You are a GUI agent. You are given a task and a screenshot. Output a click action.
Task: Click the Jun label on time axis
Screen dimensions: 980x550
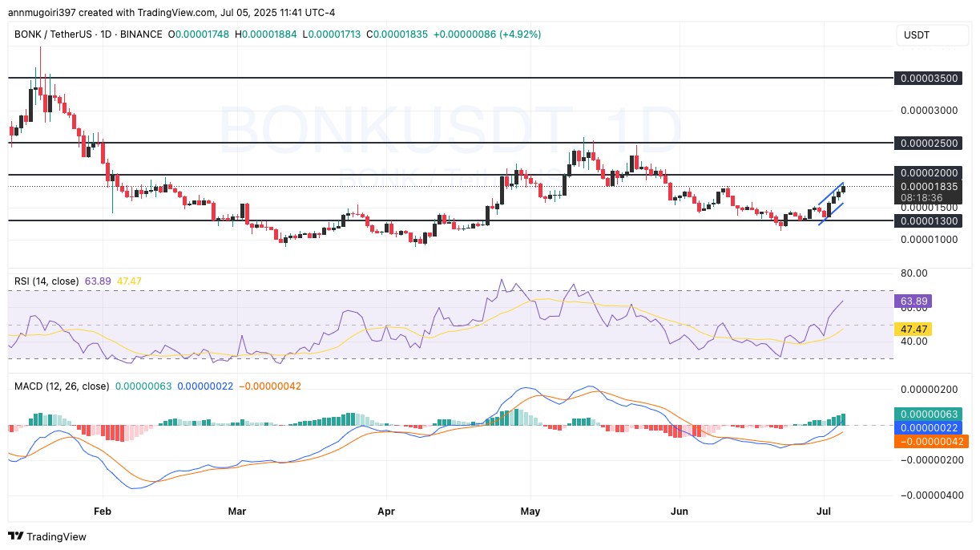(680, 510)
